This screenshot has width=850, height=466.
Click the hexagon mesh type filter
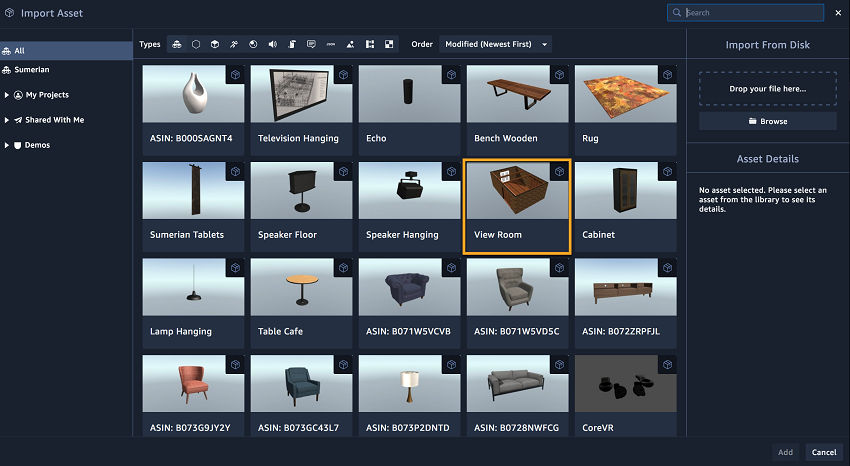click(196, 44)
